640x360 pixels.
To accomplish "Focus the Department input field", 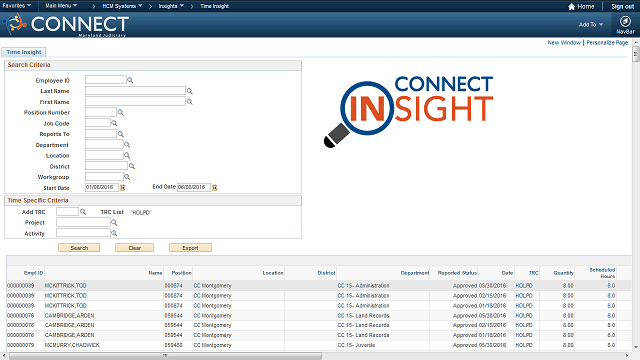I will point(104,144).
